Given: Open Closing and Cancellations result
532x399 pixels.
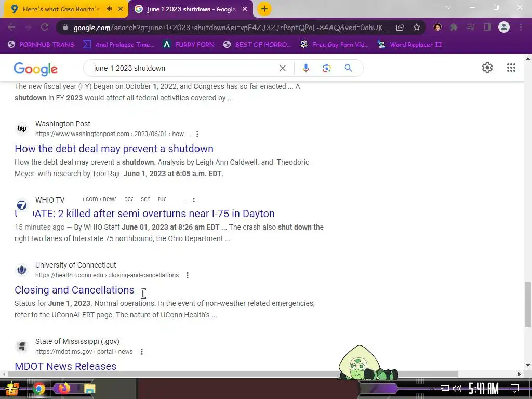Looking at the screenshot, I should point(74,290).
